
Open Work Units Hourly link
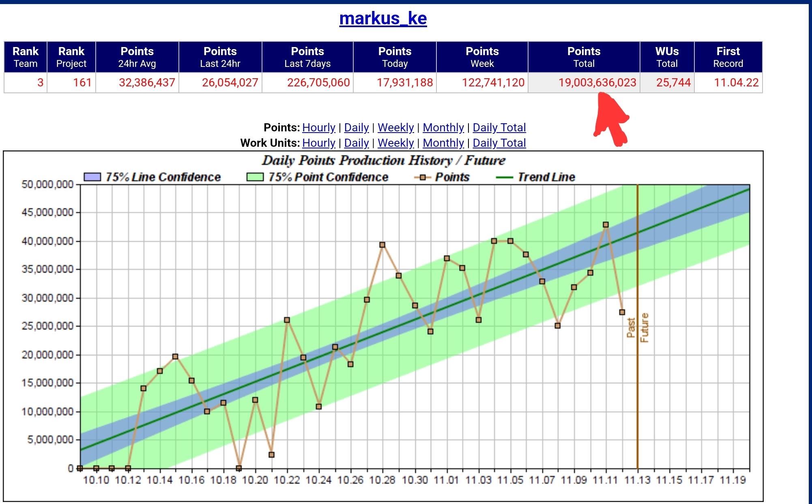[x=318, y=143]
